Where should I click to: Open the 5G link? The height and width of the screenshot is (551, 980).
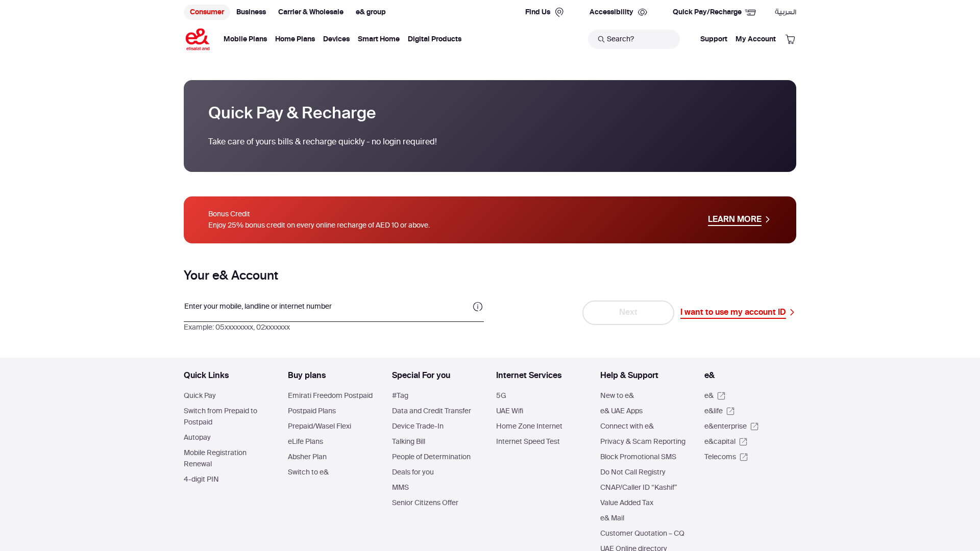(x=501, y=396)
